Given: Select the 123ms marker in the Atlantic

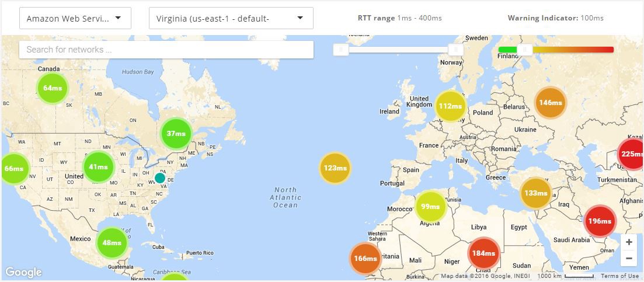Looking at the screenshot, I should pos(335,168).
